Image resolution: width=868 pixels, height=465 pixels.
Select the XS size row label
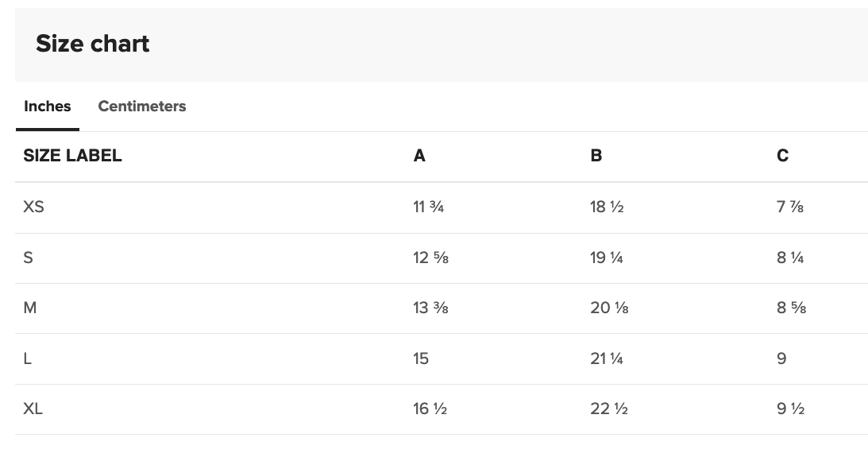click(x=33, y=207)
